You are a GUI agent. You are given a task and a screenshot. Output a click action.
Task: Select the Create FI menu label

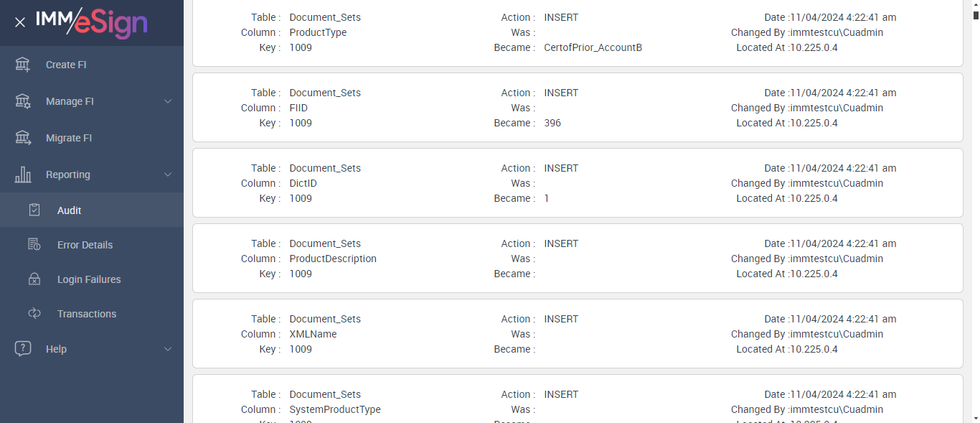coord(66,65)
